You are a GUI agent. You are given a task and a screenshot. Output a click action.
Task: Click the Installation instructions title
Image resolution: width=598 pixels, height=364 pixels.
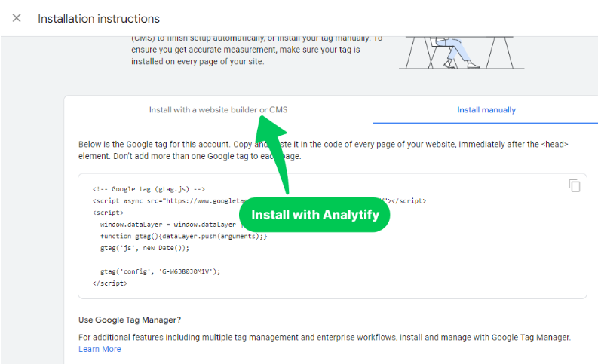(x=98, y=19)
